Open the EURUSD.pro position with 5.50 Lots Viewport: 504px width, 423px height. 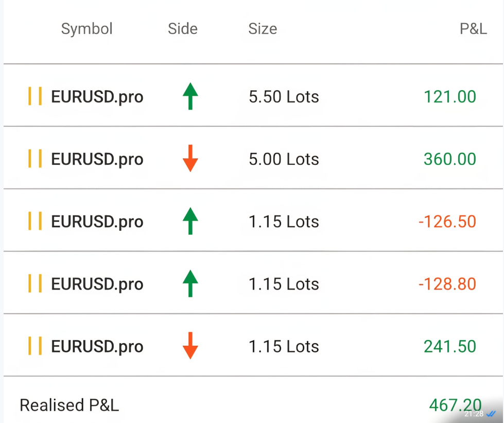click(x=97, y=97)
